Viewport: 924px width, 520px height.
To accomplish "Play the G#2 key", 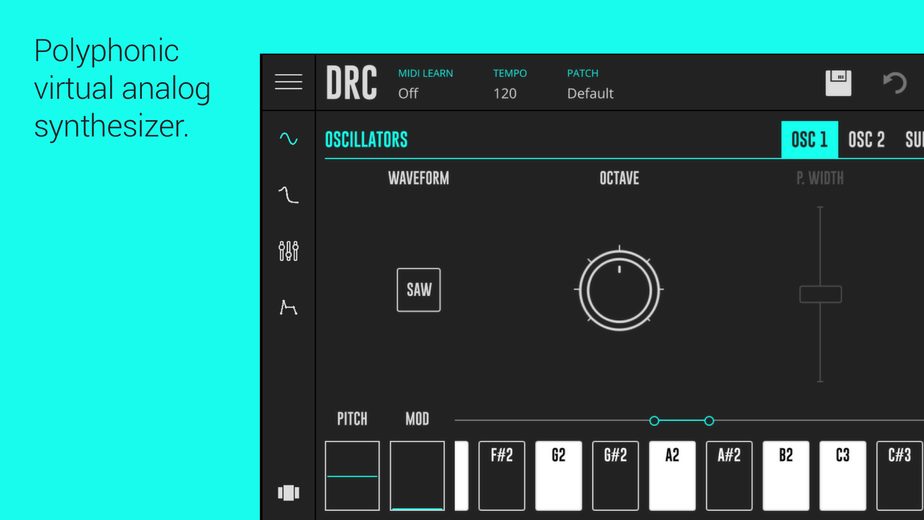I will click(x=615, y=476).
